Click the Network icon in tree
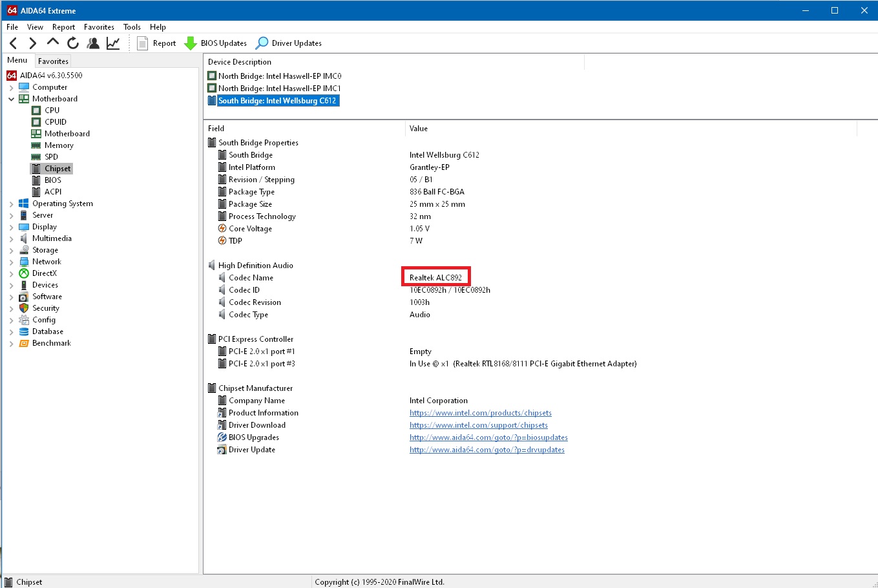This screenshot has height=588, width=878. pyautogui.click(x=24, y=262)
